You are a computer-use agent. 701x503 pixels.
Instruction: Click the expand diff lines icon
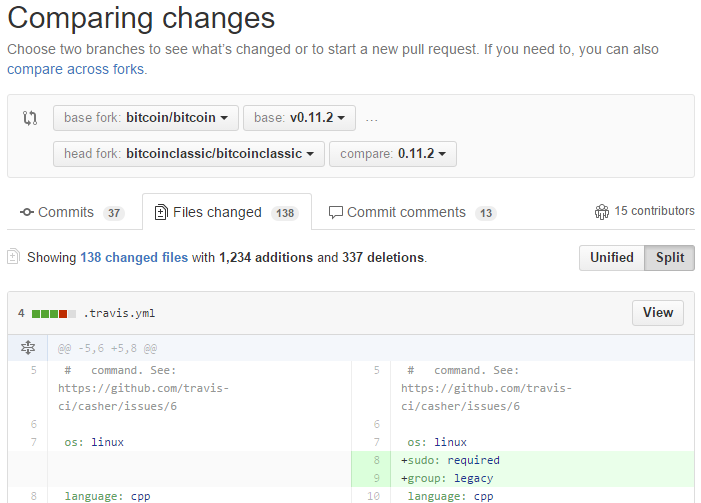tap(27, 348)
